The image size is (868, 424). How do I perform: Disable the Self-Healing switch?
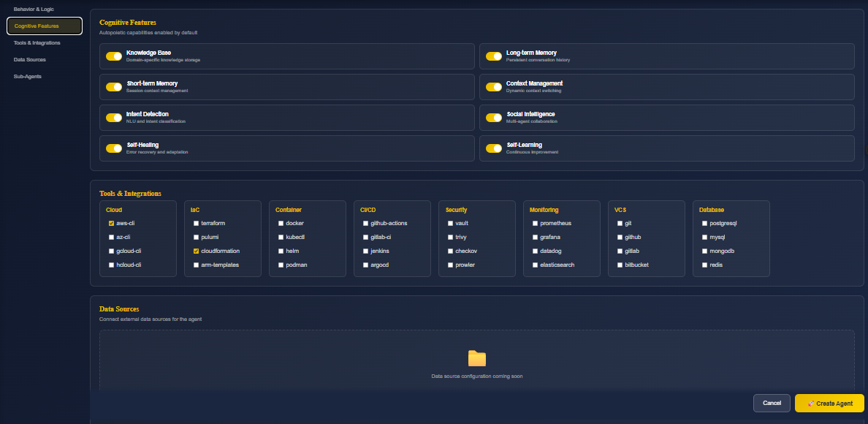(114, 148)
